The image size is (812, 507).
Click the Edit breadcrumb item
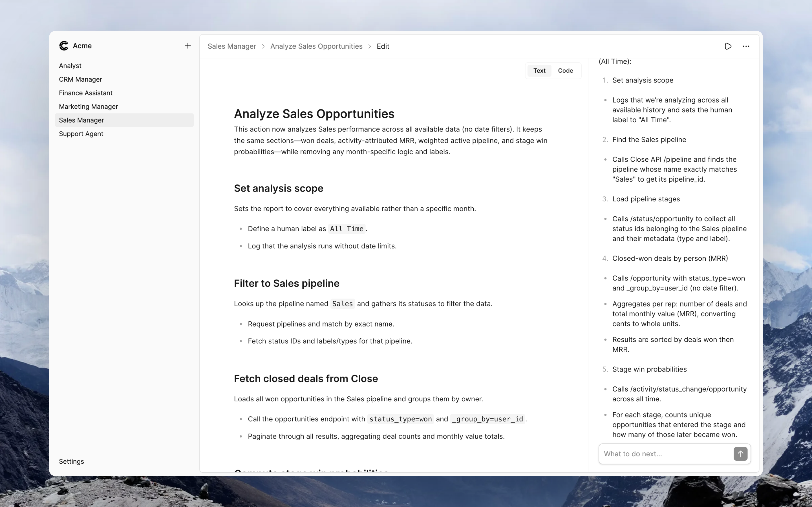(383, 46)
